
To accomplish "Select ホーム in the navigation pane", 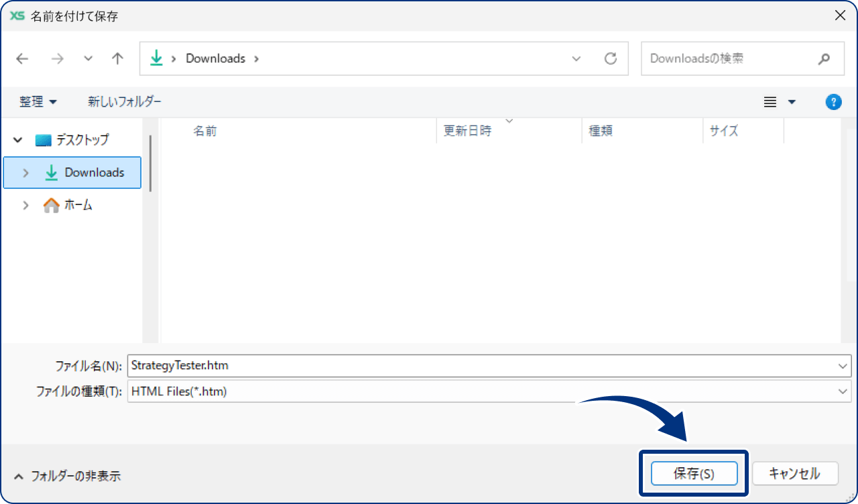I will [78, 206].
